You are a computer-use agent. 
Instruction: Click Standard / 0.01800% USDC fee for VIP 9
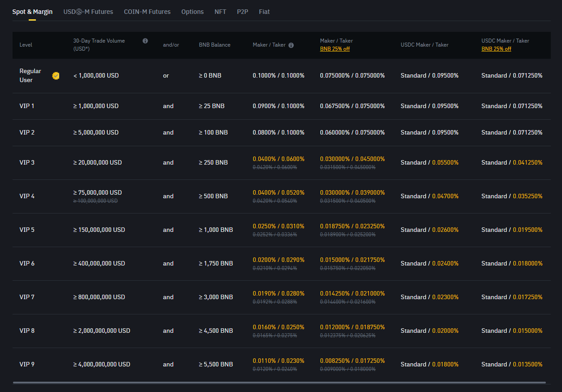tap(430, 364)
